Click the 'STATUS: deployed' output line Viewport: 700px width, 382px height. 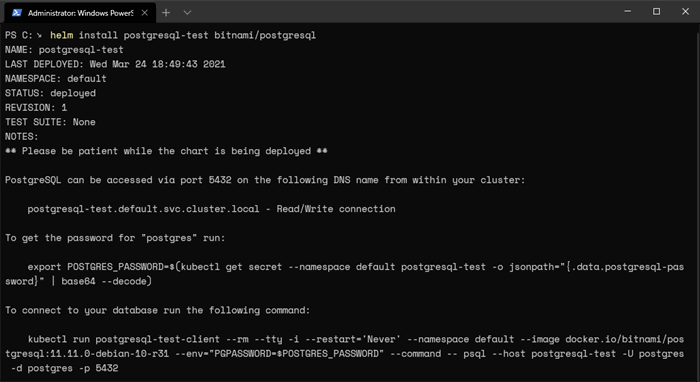pos(50,93)
